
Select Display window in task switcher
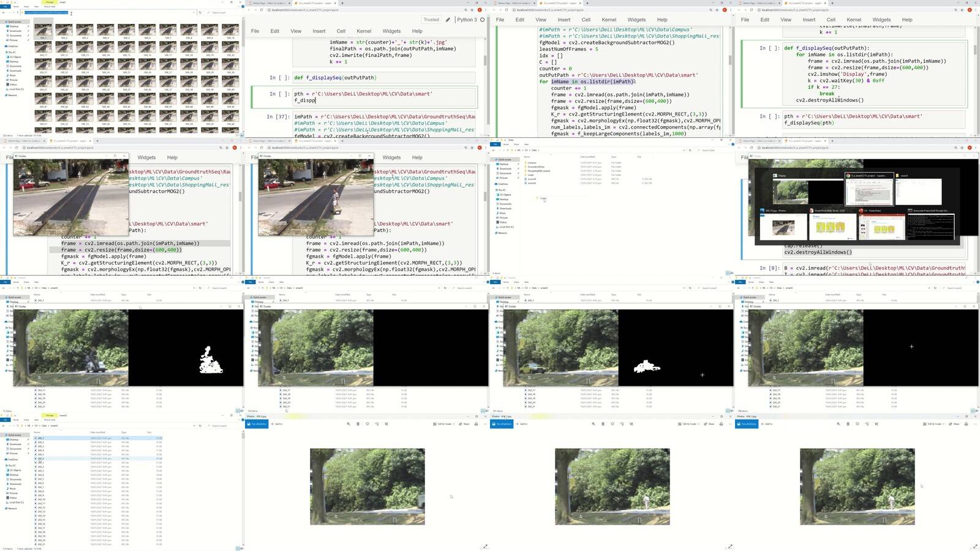click(809, 190)
